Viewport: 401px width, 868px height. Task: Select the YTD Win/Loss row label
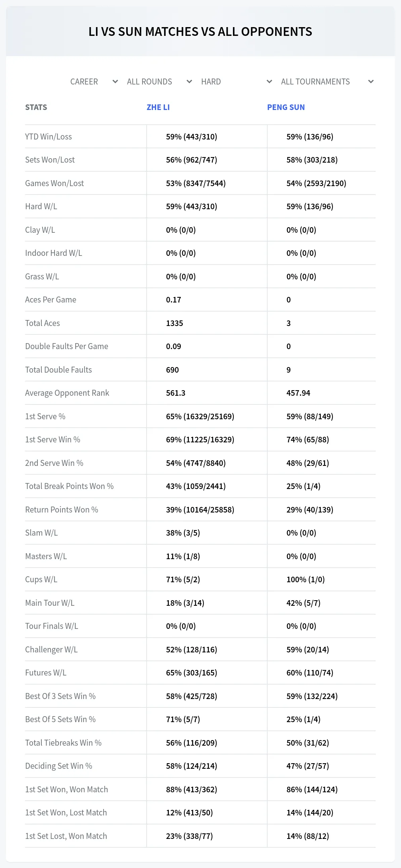pyautogui.click(x=49, y=137)
